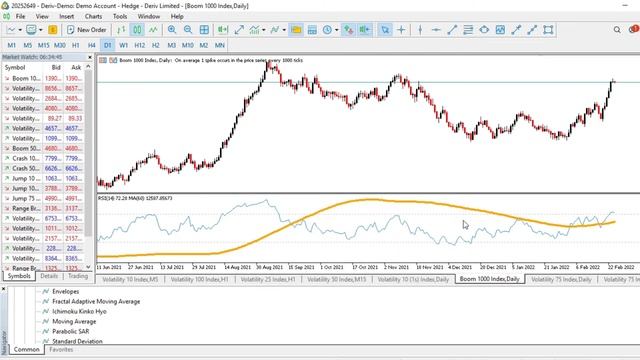Screen dimensions: 640x360
Task: Switch chart to candlestick style
Action: pos(137,30)
